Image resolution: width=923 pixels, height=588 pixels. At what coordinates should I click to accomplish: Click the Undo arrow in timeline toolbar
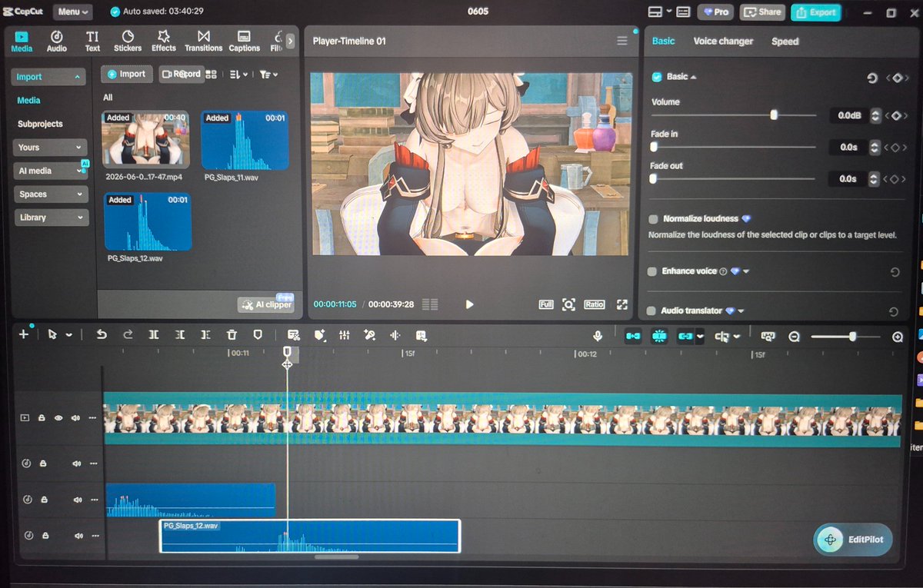(102, 335)
